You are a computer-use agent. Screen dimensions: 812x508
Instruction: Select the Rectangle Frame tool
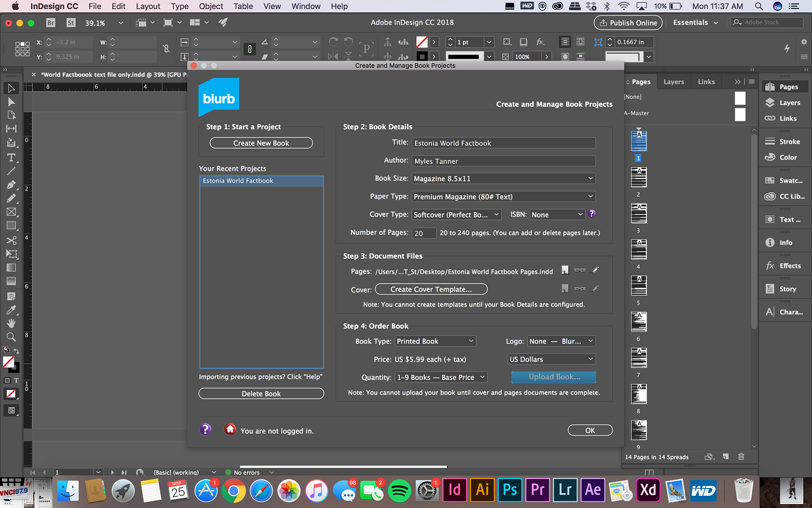point(11,212)
